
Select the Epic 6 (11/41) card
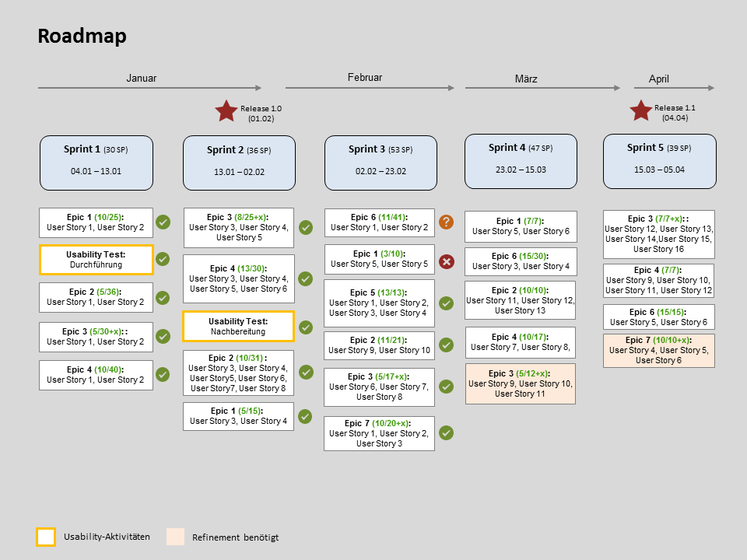pyautogui.click(x=379, y=222)
